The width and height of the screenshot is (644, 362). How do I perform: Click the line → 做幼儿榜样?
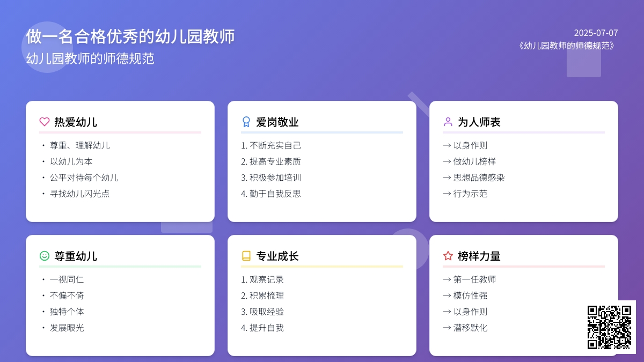click(469, 161)
